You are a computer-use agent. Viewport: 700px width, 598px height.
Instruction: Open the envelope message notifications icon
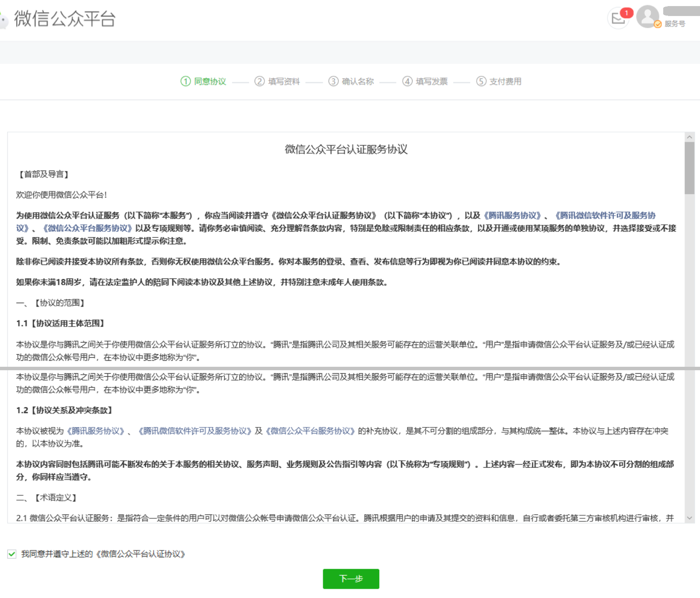coord(618,18)
